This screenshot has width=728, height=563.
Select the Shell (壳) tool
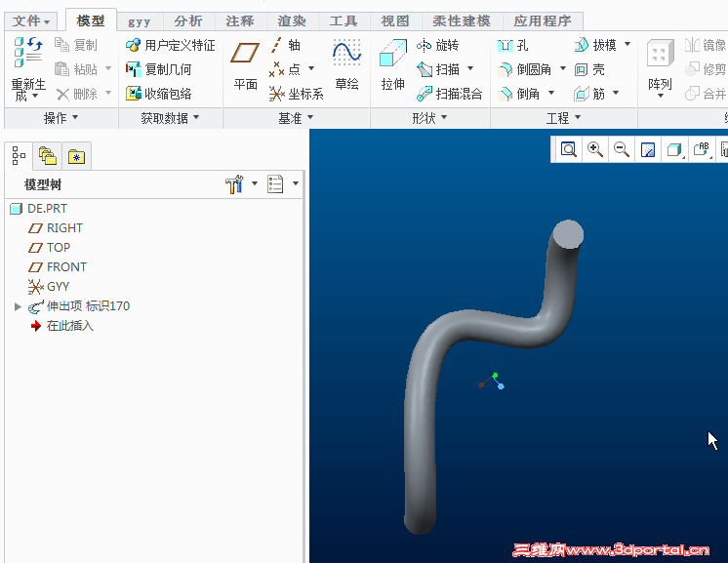(x=589, y=69)
